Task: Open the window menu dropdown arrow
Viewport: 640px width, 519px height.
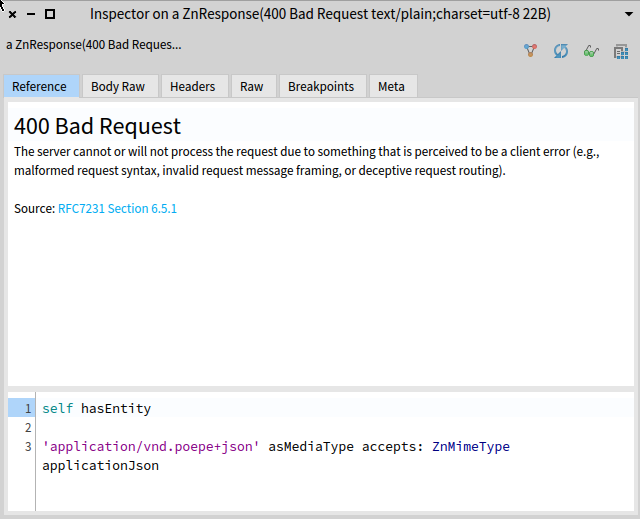Action: coord(629,14)
